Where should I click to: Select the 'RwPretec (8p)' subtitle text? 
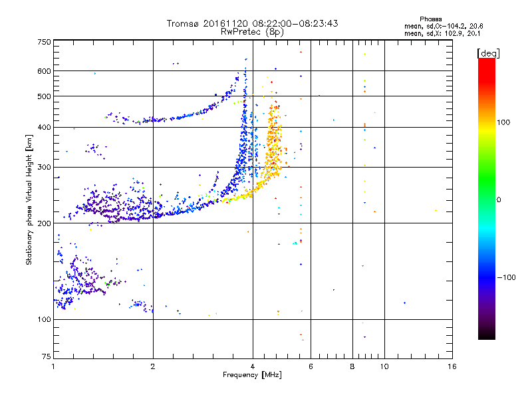tap(253, 32)
